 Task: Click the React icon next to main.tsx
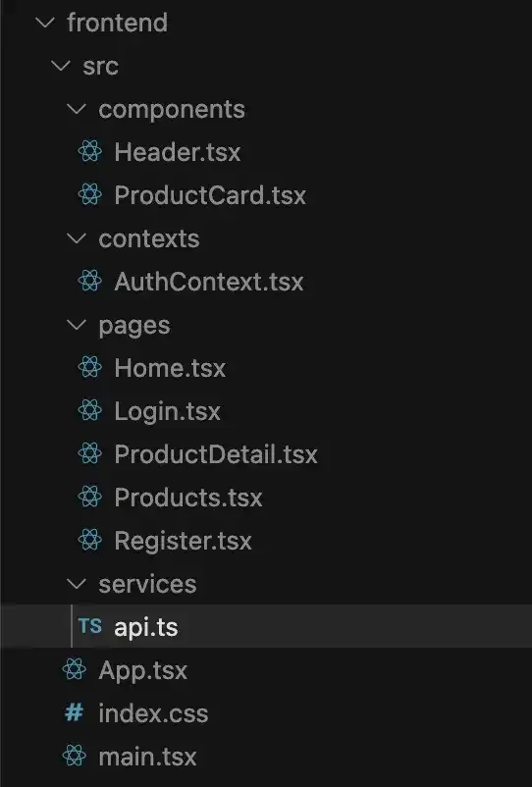[75, 756]
